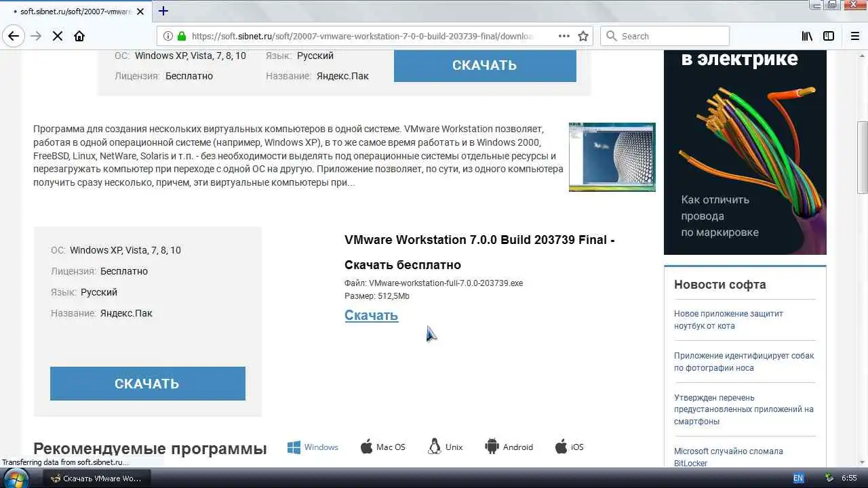The height and width of the screenshot is (488, 868).
Task: Open the Library icon in the toolbar
Action: [x=807, y=36]
